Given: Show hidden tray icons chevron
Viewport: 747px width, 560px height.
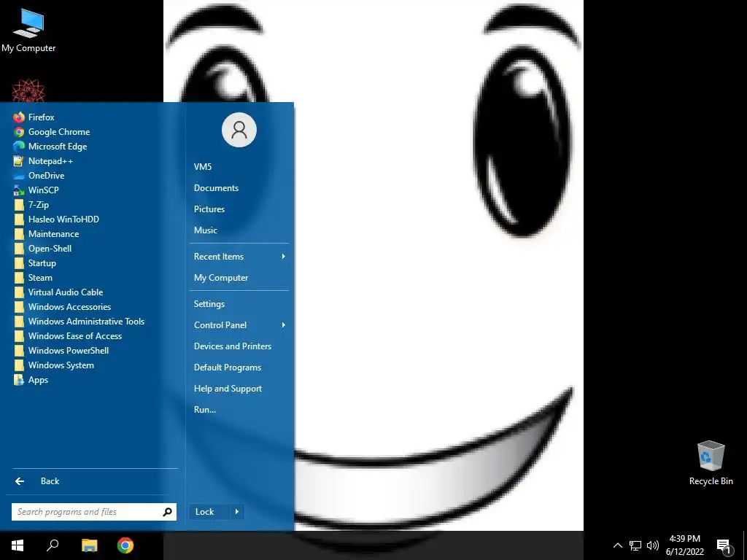Looking at the screenshot, I should click(x=617, y=545).
